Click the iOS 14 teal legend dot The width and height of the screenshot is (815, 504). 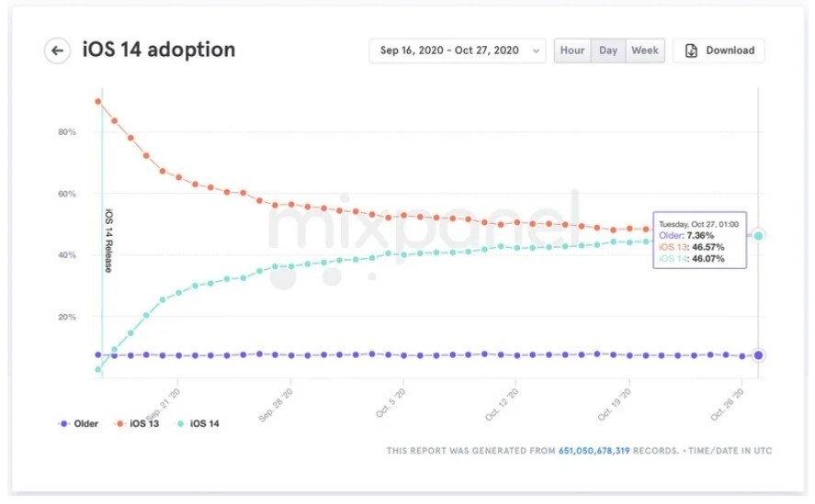tap(180, 423)
